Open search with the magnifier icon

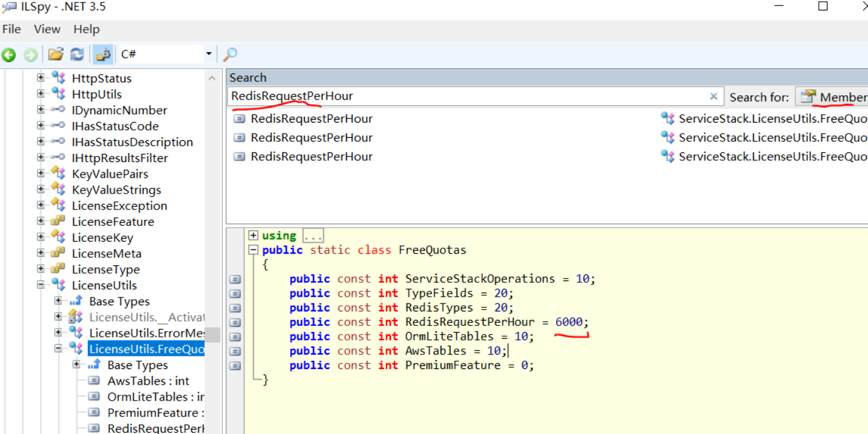(x=230, y=55)
